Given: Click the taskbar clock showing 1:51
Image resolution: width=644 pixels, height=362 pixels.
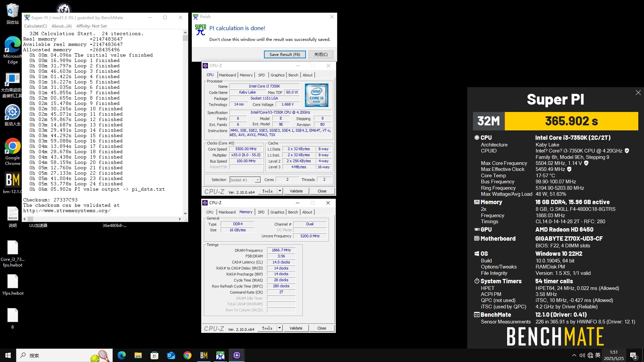Looking at the screenshot, I should (613, 355).
